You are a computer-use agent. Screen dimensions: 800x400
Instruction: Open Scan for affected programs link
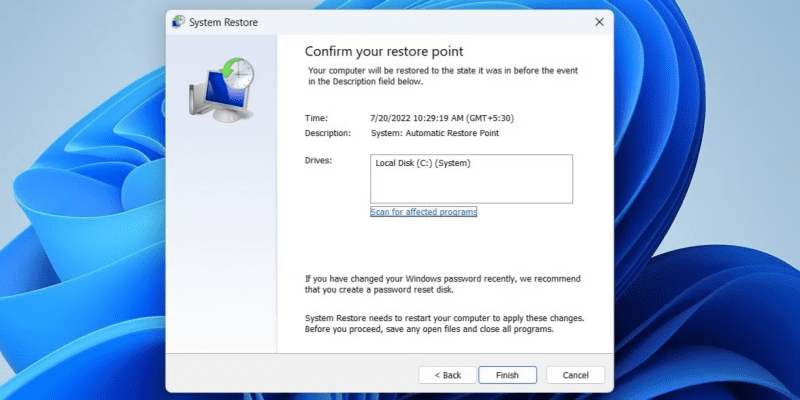click(423, 212)
